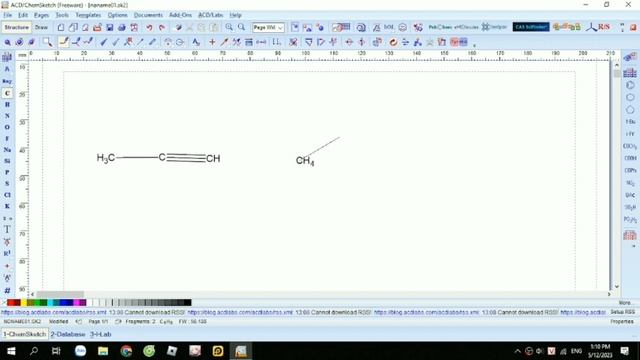Click the R/S stereo descriptors icon
Viewport: 640px width, 360px height.
point(598,27)
